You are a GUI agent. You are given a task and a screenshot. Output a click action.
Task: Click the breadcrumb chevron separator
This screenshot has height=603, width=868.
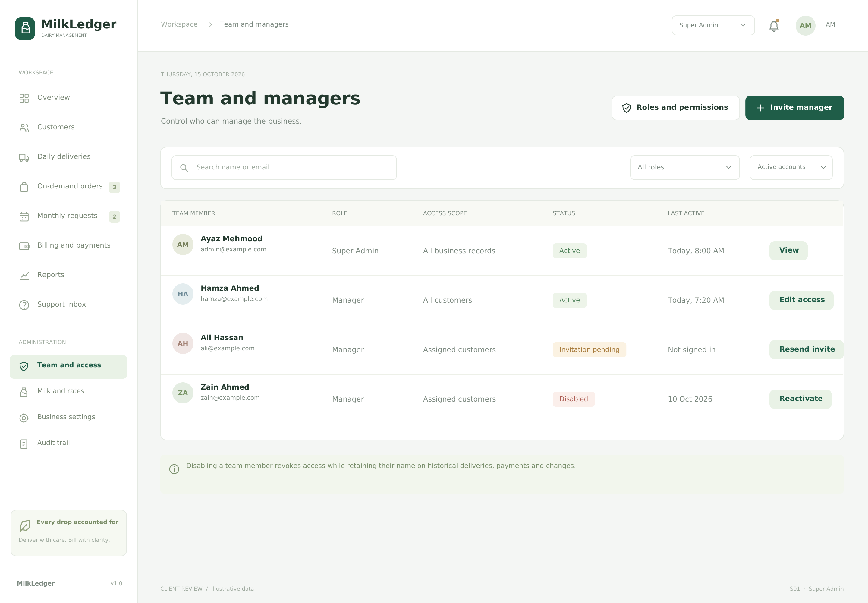[x=210, y=24]
